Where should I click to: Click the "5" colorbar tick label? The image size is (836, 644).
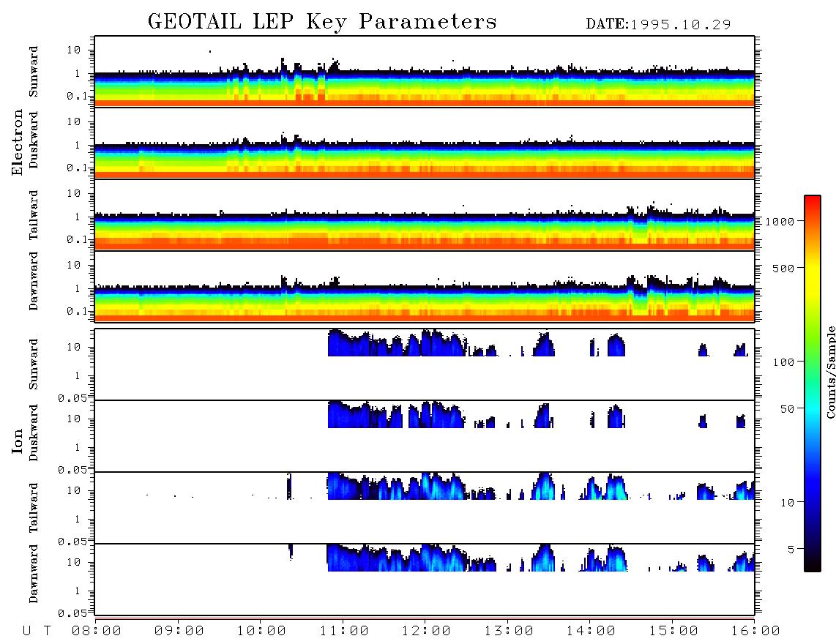pos(791,550)
